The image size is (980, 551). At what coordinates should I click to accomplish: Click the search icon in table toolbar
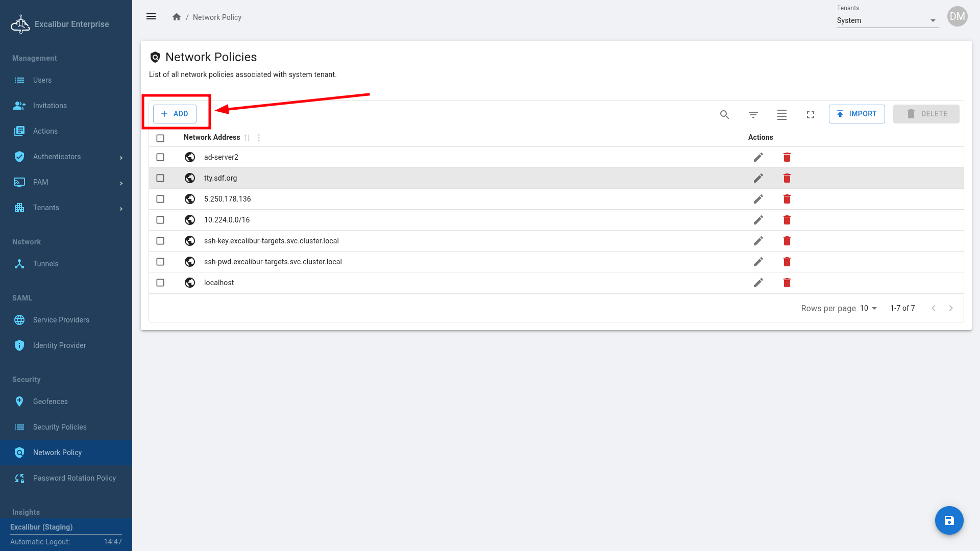pyautogui.click(x=724, y=115)
